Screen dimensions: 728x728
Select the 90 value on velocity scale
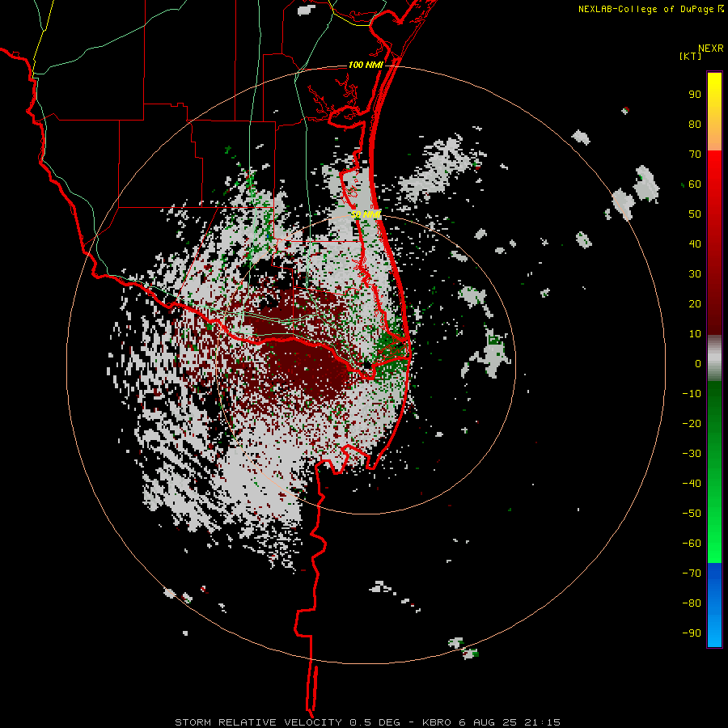pyautogui.click(x=695, y=95)
